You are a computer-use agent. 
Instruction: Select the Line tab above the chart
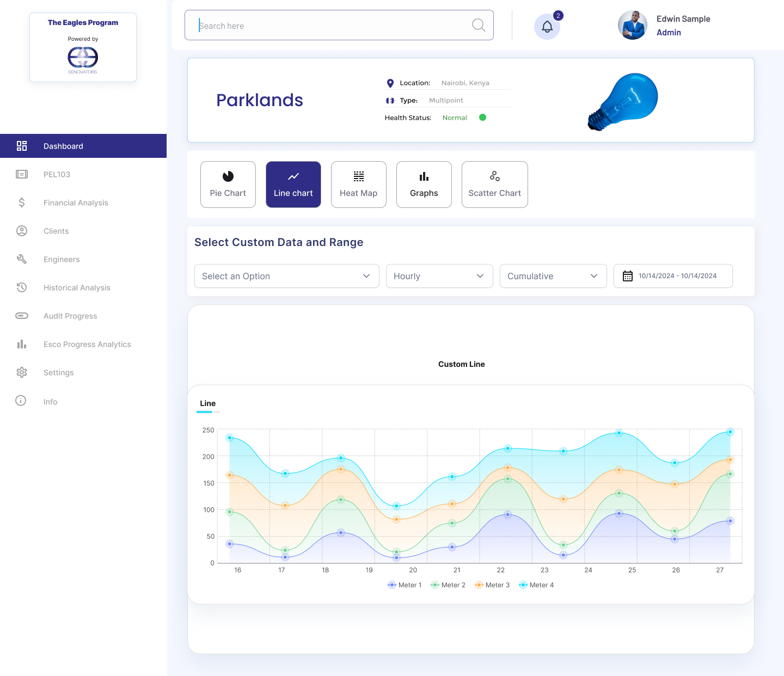[208, 403]
